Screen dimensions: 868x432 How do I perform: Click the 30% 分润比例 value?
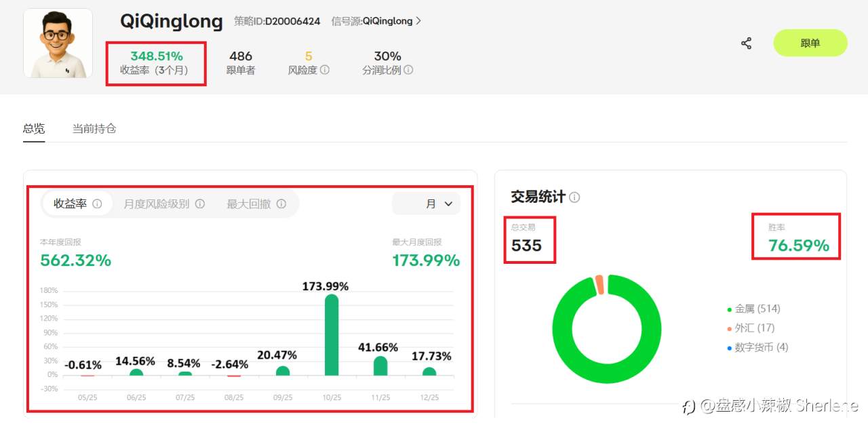pos(387,56)
